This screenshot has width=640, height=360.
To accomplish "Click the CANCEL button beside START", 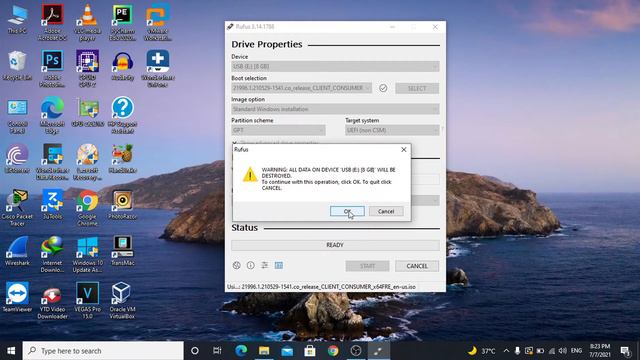I will pos(417,266).
